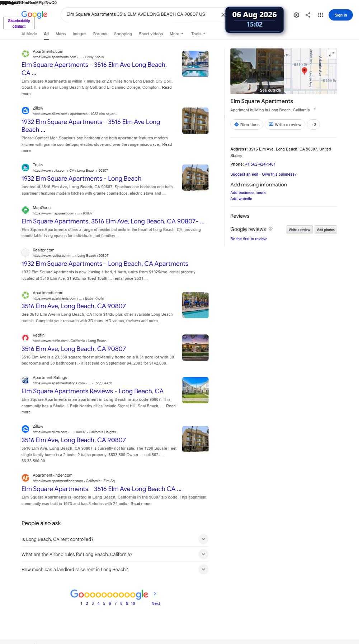Open the More search filters dropdown
363x644 pixels.
[x=176, y=34]
